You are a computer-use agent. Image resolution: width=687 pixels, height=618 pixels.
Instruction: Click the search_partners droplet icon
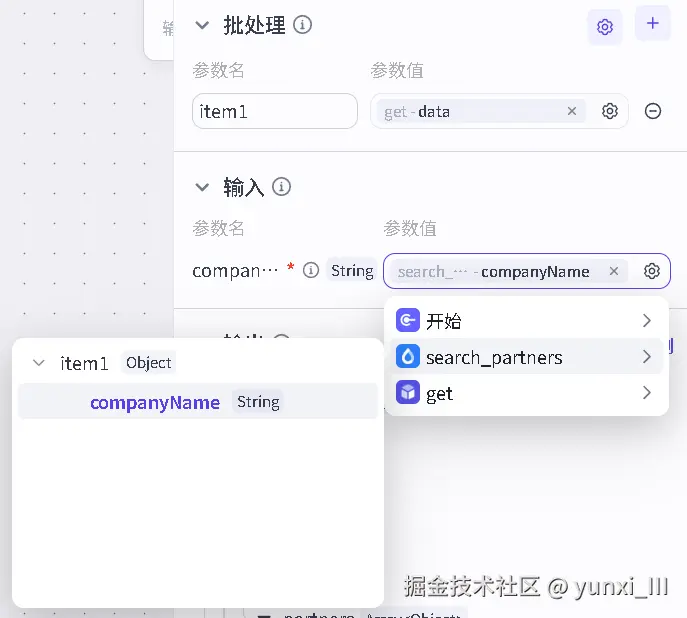(x=407, y=356)
